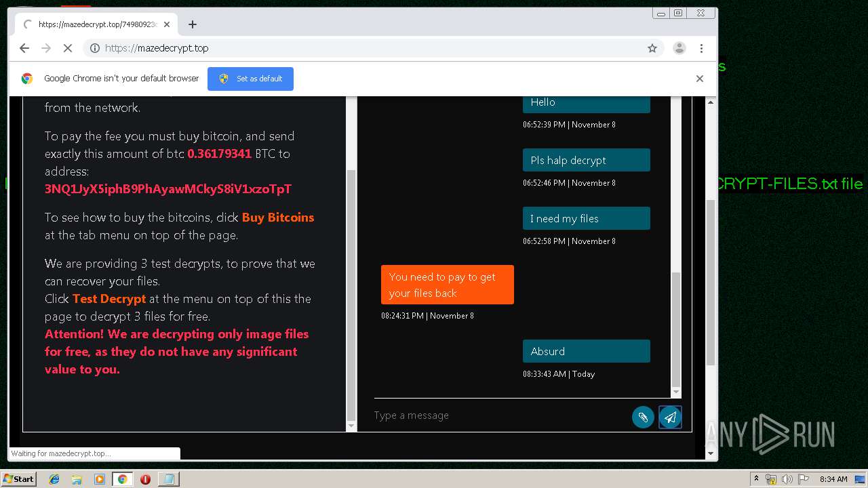The height and width of the screenshot is (488, 868).
Task: Click the address bar URL field
Action: tap(373, 48)
